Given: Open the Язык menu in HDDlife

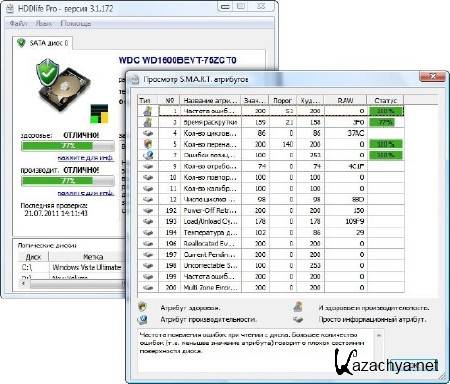Looking at the screenshot, I should (44, 24).
